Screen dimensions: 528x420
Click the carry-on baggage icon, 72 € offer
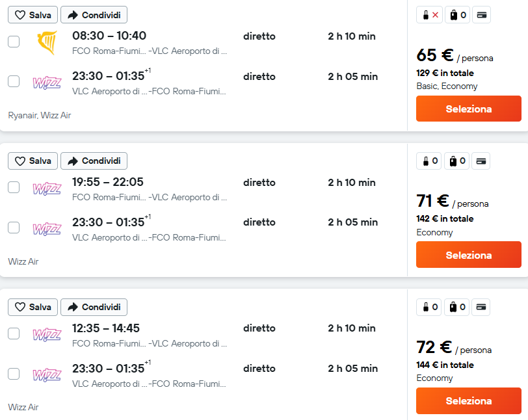(429, 307)
